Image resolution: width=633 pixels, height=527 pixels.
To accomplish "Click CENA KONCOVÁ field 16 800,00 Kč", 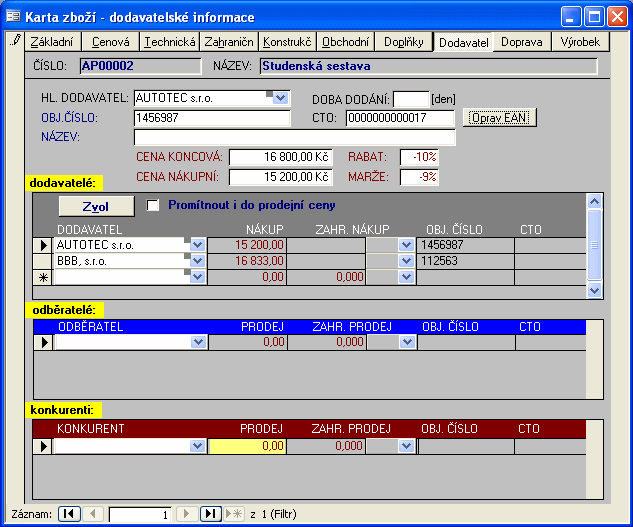I will (x=281, y=157).
